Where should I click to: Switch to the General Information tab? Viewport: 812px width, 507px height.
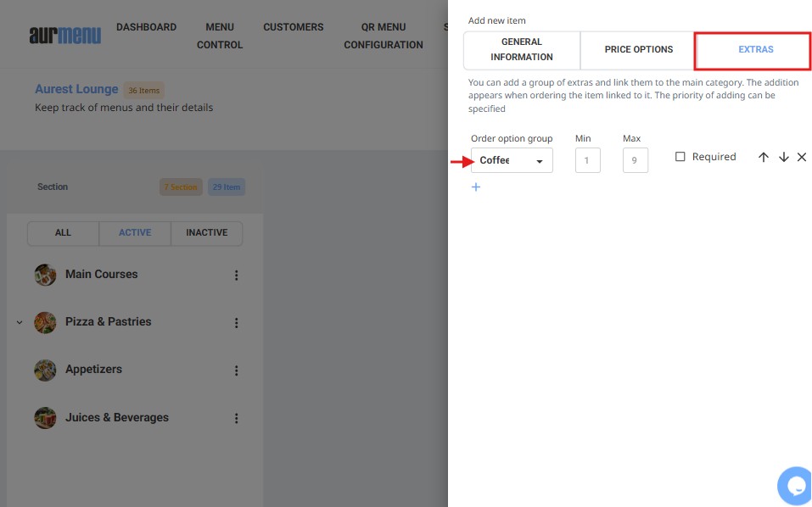coord(521,50)
